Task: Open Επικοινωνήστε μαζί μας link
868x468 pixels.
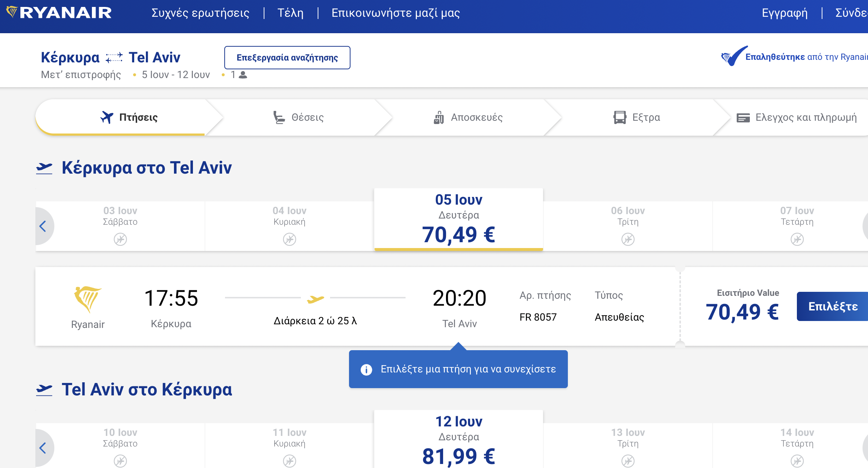Action: point(396,13)
